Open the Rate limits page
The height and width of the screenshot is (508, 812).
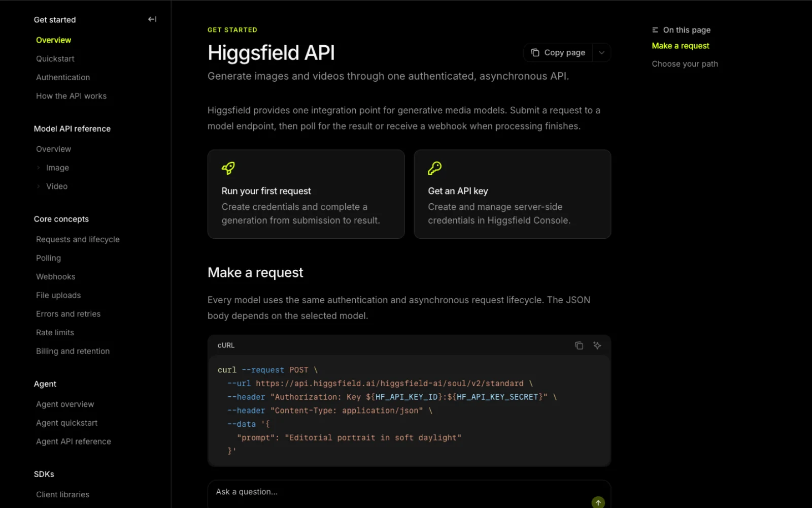click(x=55, y=333)
